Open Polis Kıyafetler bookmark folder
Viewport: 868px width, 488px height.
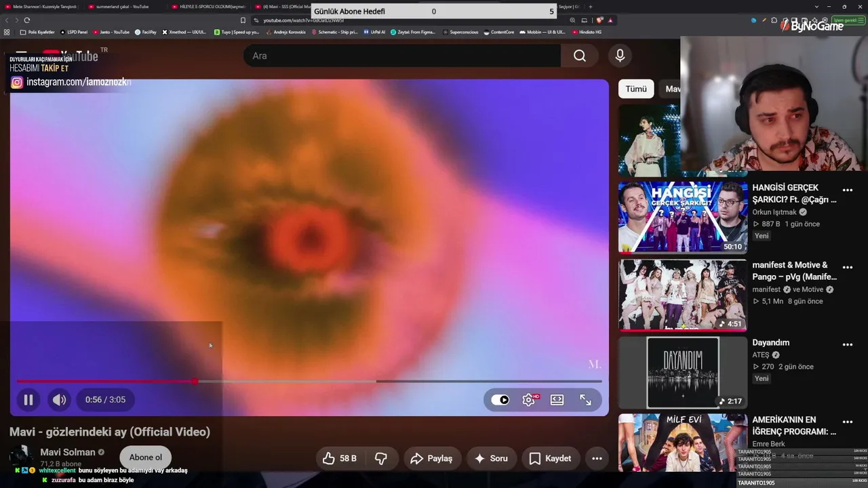37,32
